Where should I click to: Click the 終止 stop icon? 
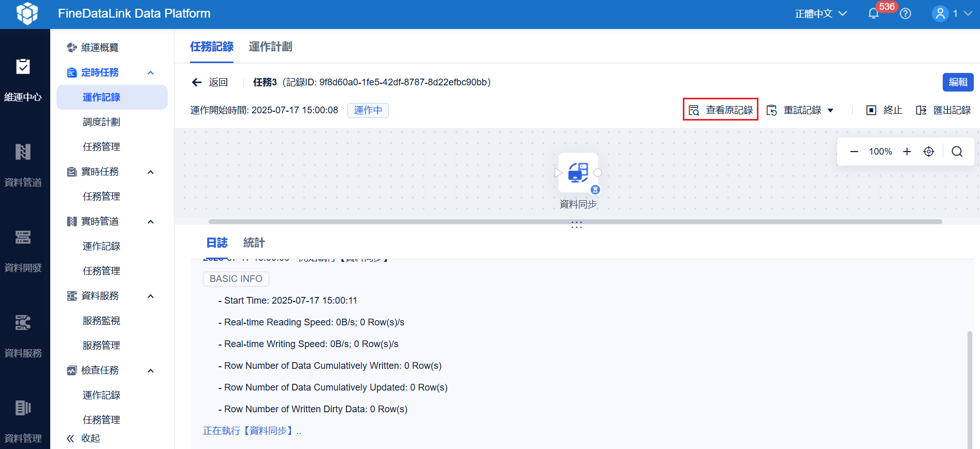[871, 110]
